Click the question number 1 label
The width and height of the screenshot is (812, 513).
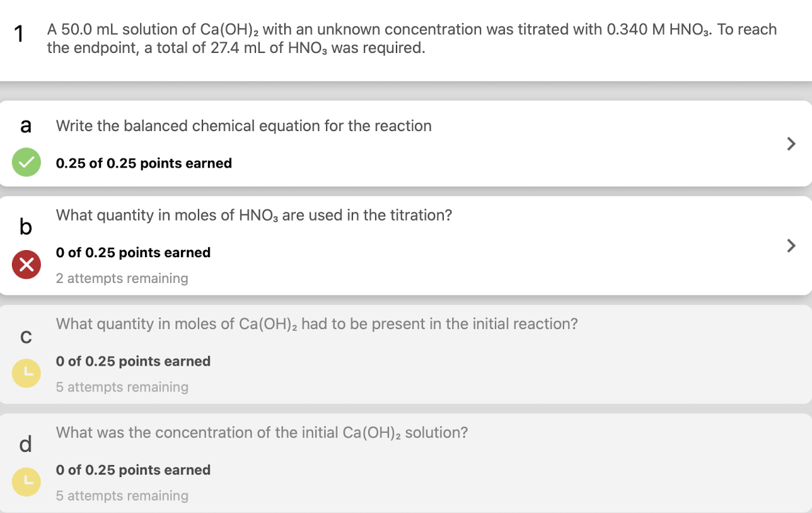point(20,35)
